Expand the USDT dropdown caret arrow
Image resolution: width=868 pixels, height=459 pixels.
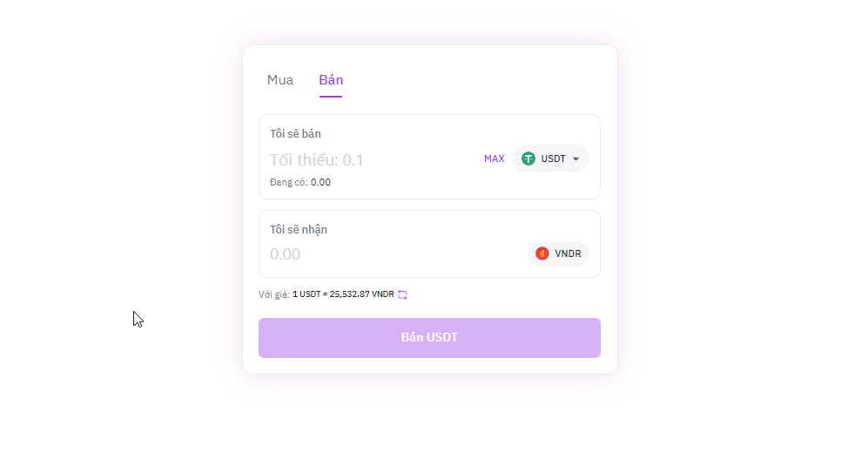[x=575, y=159]
